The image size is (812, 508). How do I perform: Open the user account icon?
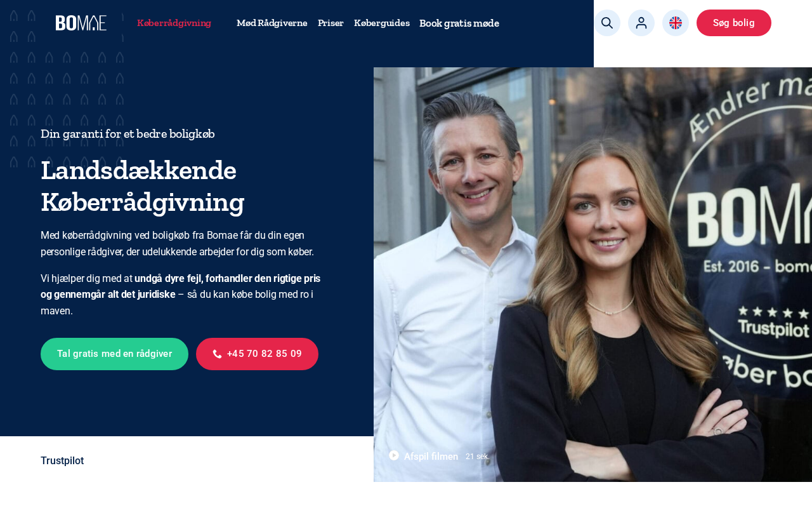[641, 23]
